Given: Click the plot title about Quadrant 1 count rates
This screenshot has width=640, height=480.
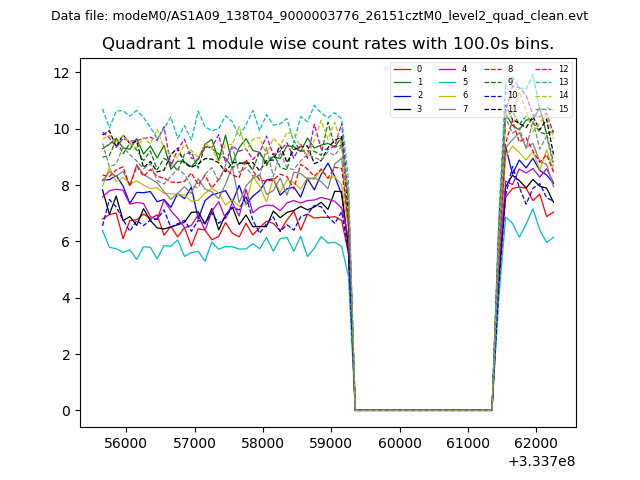Looking at the screenshot, I should [328, 44].
